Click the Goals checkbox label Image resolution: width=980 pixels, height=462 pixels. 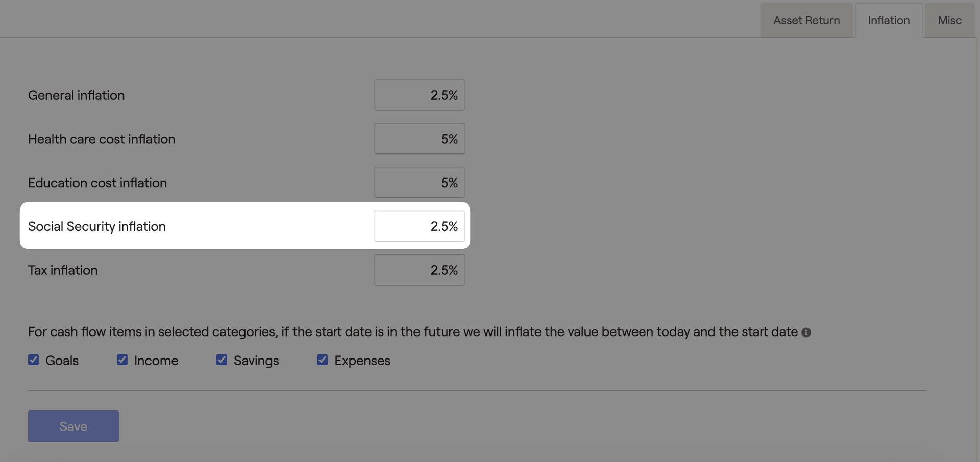pyautogui.click(x=62, y=361)
